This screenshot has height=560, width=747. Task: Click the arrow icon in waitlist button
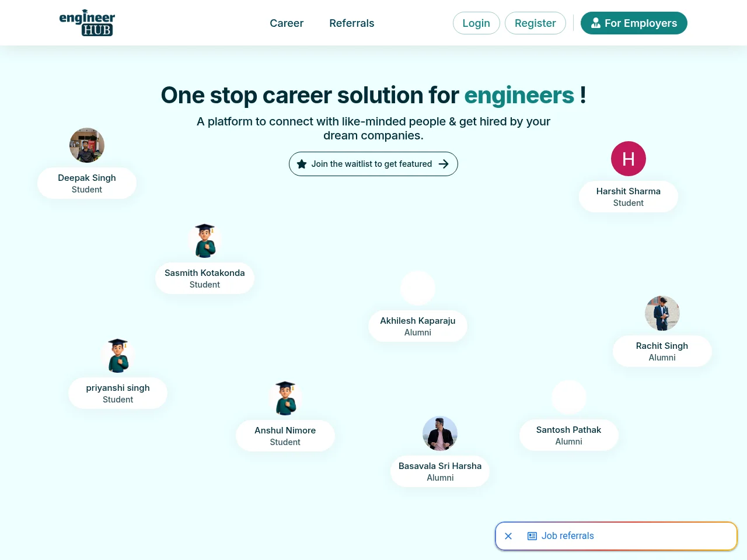pyautogui.click(x=444, y=164)
